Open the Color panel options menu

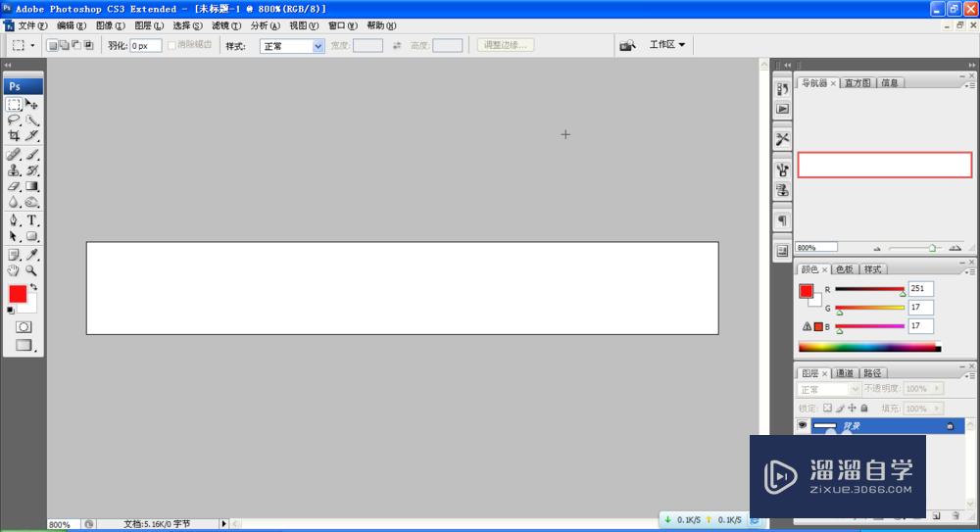pyautogui.click(x=970, y=272)
